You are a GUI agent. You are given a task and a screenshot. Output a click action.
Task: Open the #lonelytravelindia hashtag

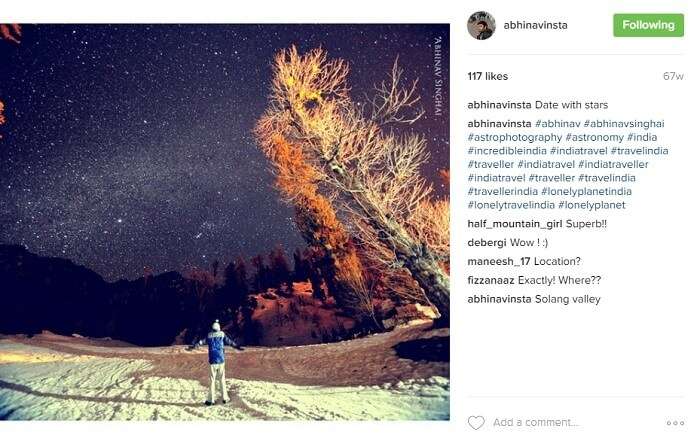click(x=511, y=205)
